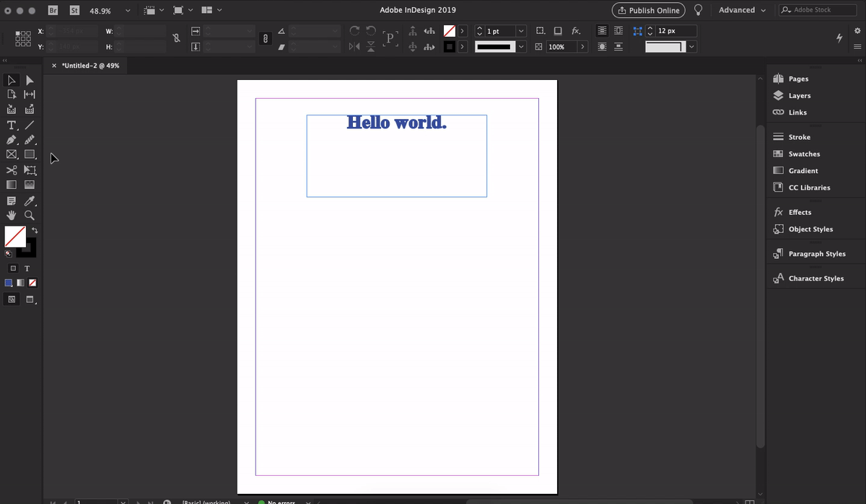Select the Type tool
866x504 pixels.
(12, 125)
